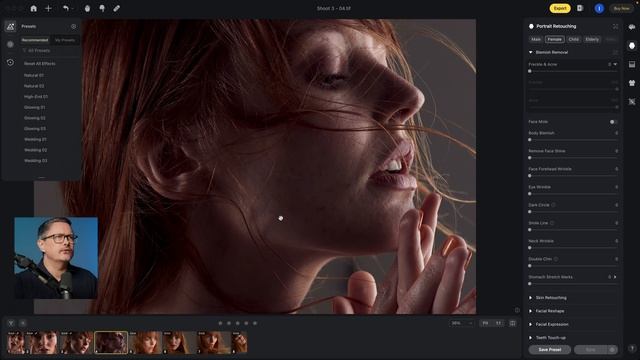Open Presets settings gear icon

[x=73, y=27]
